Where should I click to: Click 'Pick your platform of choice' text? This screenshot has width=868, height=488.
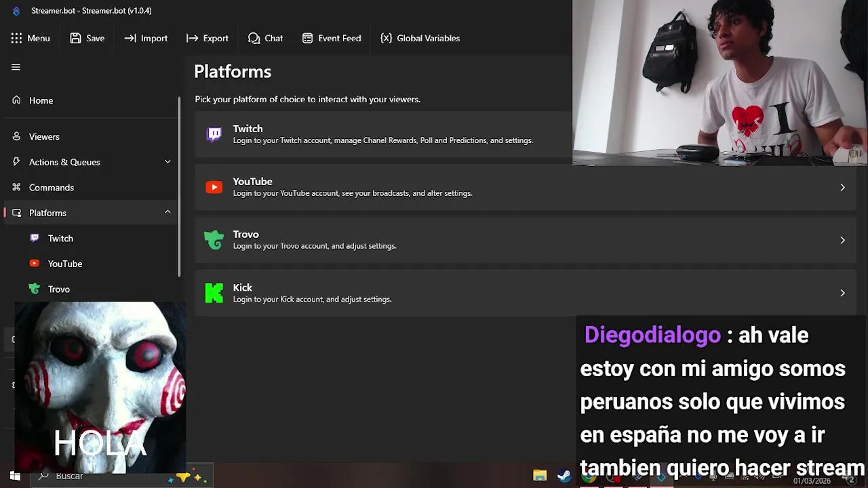308,100
